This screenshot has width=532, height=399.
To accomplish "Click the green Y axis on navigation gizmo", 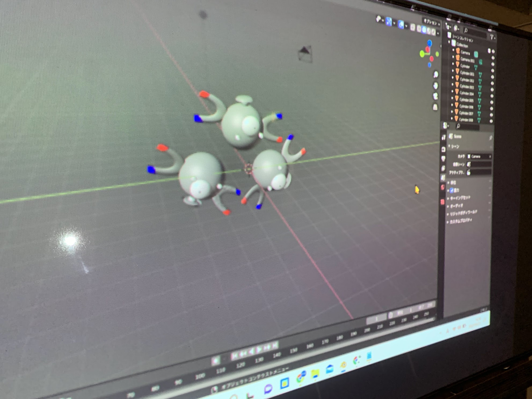I will click(422, 54).
